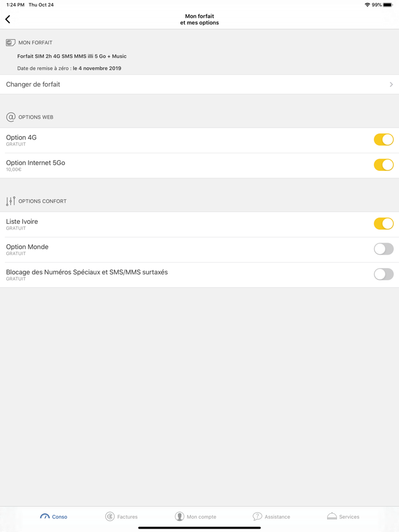Expand Changer de forfait via its chevron
This screenshot has width=399, height=532.
coord(392,84)
